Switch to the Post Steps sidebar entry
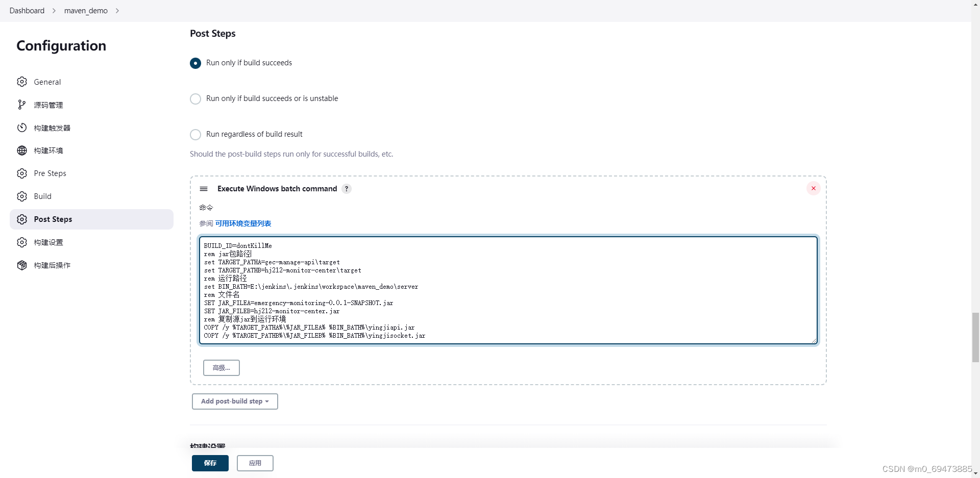The image size is (980, 478). tap(53, 219)
